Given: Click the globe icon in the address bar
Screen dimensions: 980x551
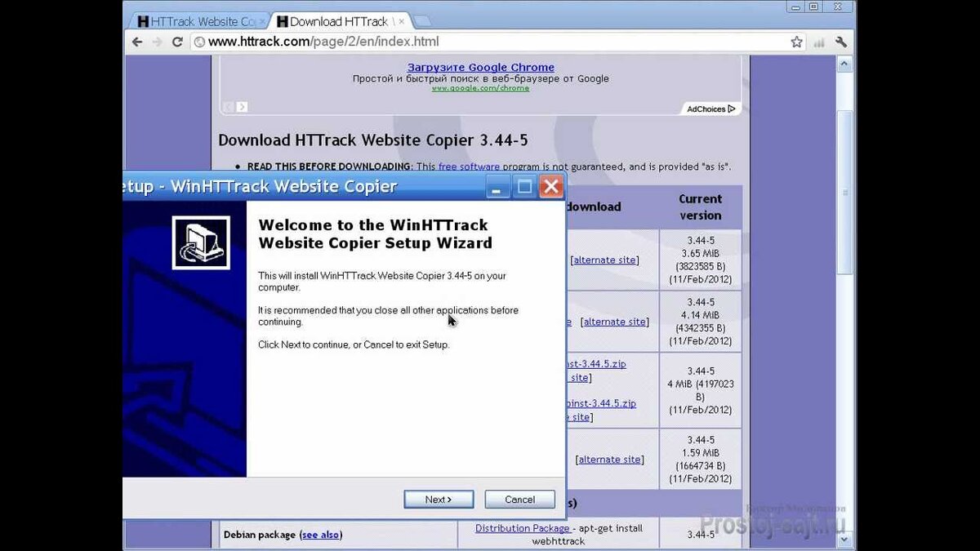Looking at the screenshot, I should [199, 42].
